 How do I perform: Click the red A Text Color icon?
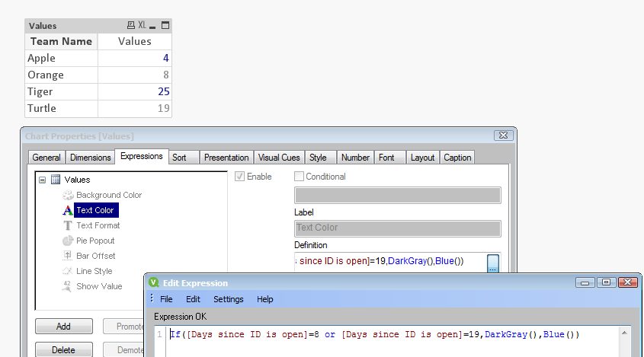tap(67, 211)
